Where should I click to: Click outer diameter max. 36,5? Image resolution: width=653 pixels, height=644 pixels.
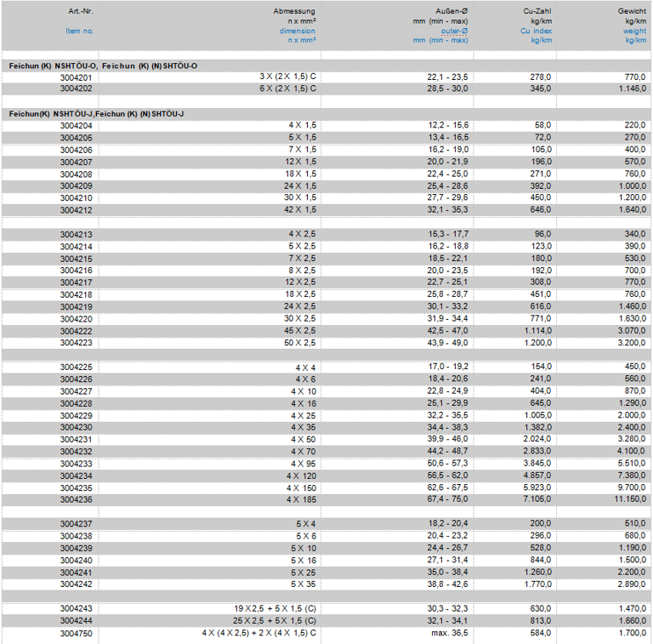tap(450, 633)
